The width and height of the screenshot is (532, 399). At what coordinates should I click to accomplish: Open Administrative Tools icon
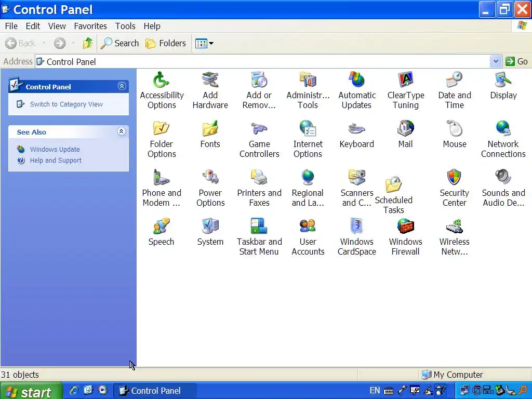click(x=308, y=80)
